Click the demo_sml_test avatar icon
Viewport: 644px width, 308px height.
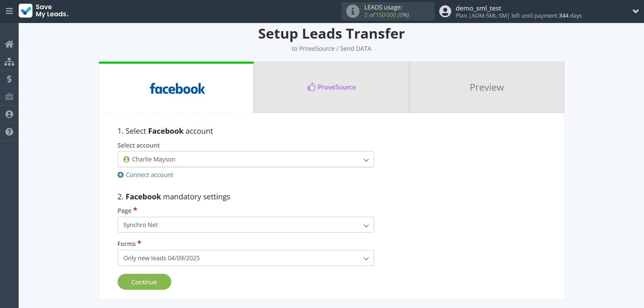(445, 11)
